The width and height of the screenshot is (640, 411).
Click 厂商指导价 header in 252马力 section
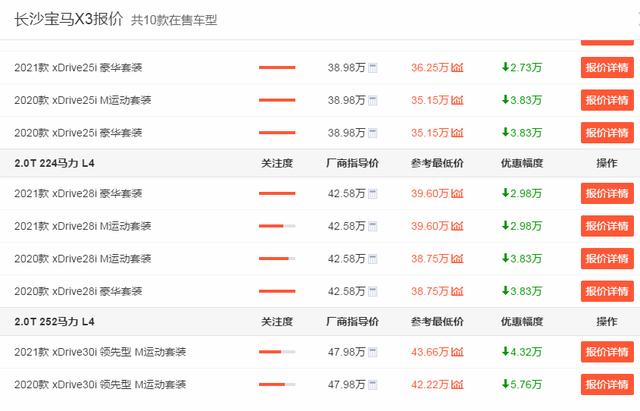pos(353,322)
